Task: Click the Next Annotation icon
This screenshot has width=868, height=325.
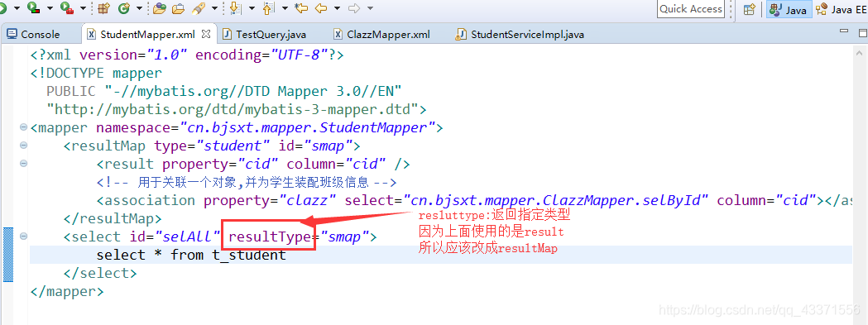Action: [x=235, y=7]
